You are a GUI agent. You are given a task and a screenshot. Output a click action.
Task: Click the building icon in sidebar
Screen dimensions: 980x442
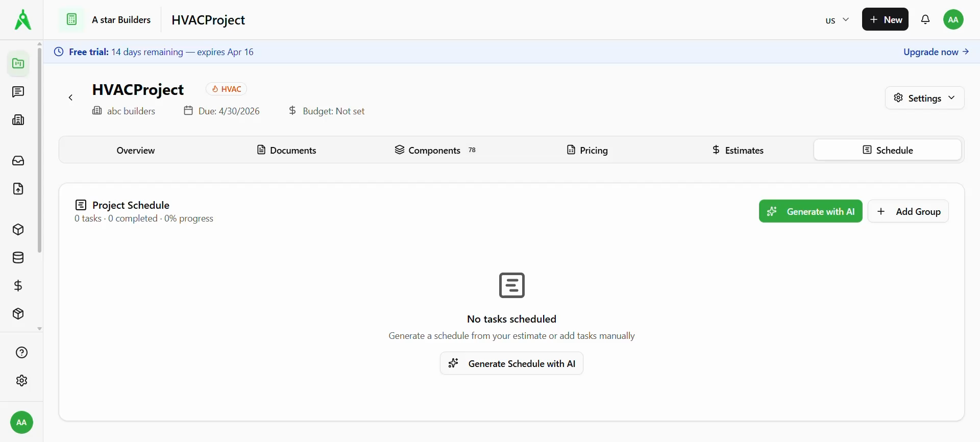(x=18, y=120)
